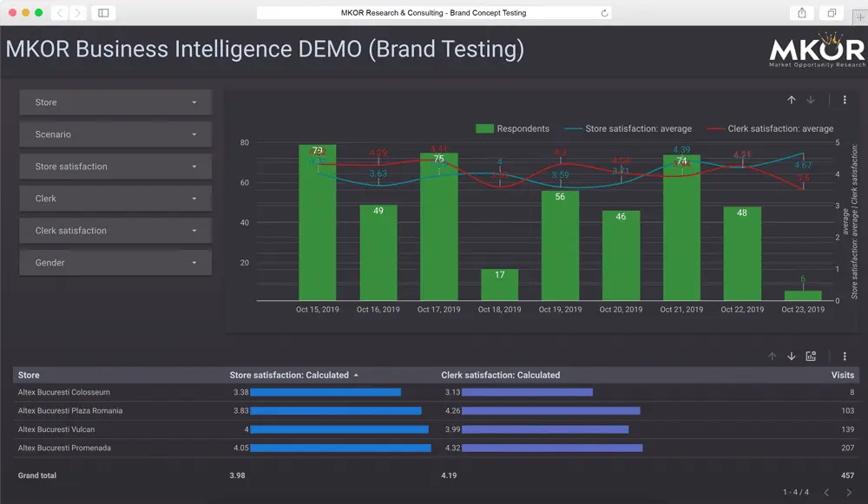Open table's chart settings icon
Viewport: 868px width, 504px height.
pyautogui.click(x=811, y=357)
